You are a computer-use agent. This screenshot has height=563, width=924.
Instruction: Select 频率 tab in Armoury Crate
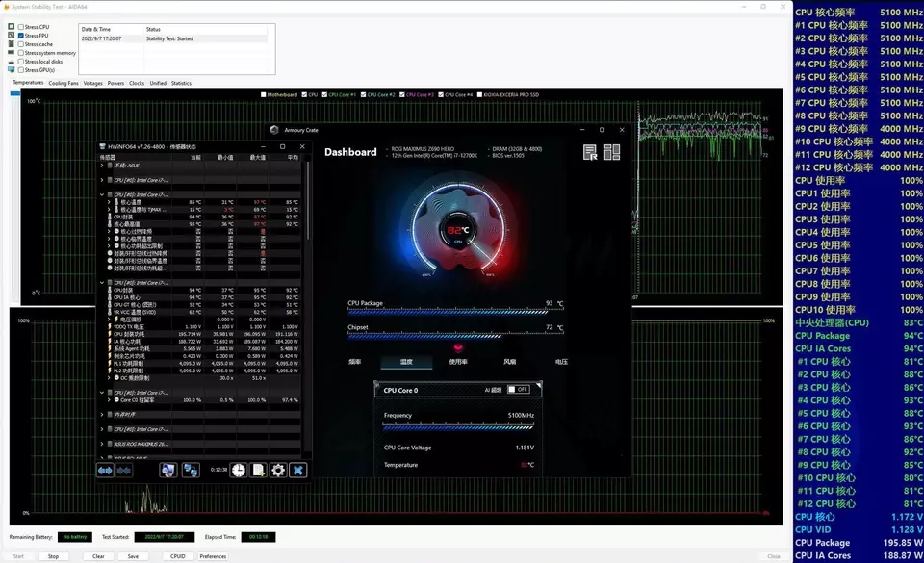click(x=355, y=362)
